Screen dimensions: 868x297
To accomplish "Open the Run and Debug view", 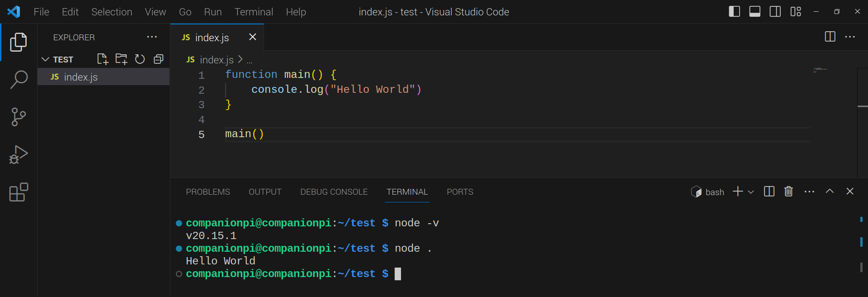I will click(19, 154).
